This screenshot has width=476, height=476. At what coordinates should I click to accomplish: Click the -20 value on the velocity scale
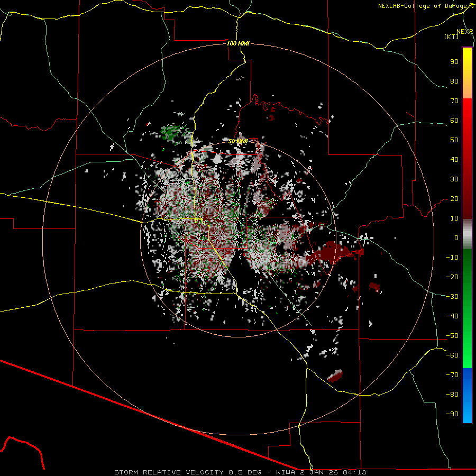pos(452,277)
